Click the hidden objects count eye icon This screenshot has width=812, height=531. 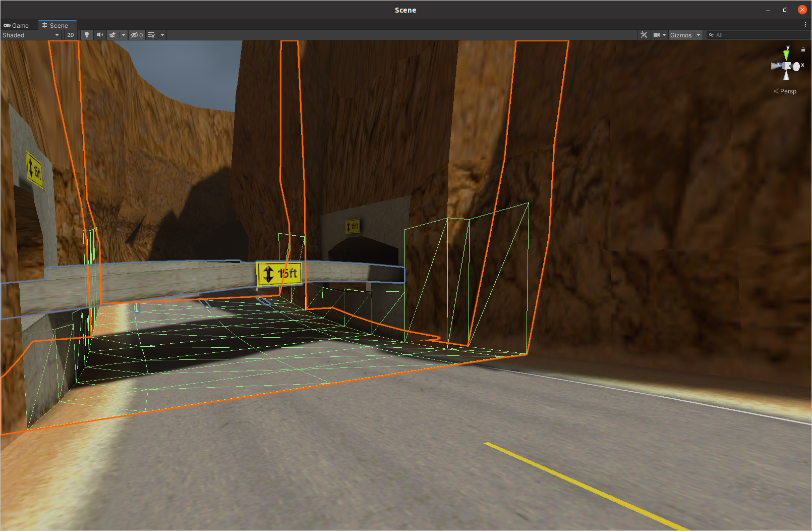(136, 34)
